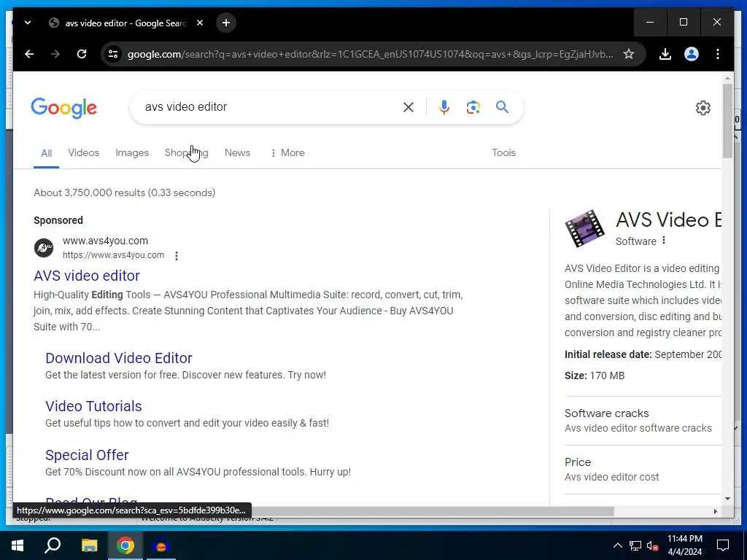Click horizontal scrollbar right arrow

(x=715, y=511)
